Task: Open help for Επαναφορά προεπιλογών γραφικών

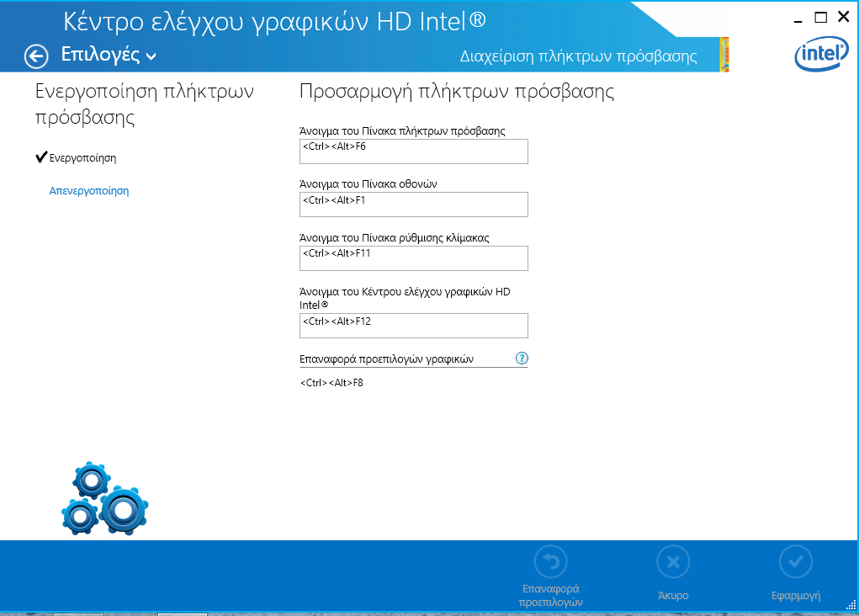Action: coord(522,358)
